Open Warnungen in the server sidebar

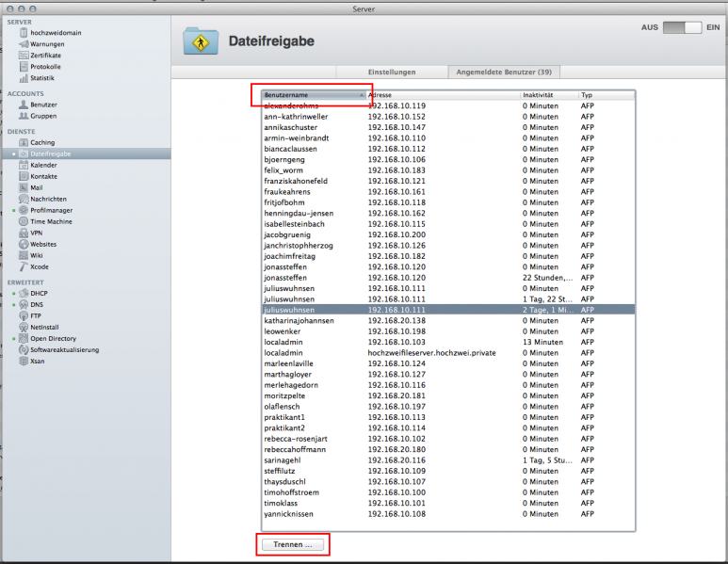[x=47, y=43]
